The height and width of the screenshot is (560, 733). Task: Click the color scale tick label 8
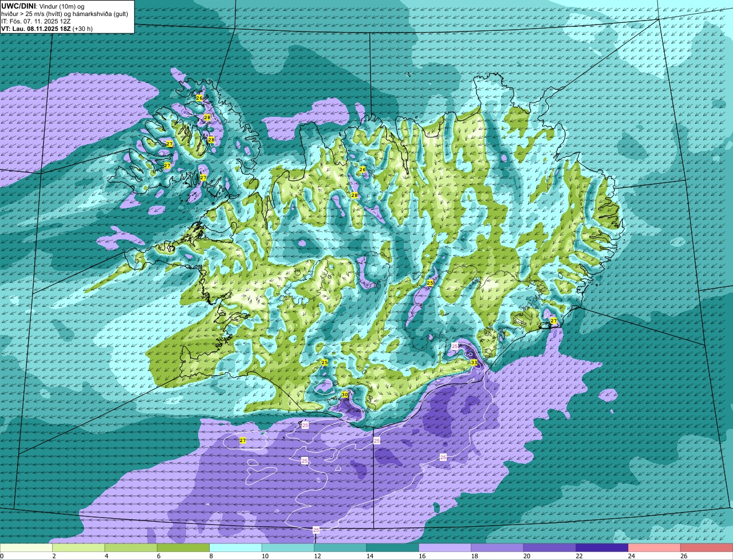click(211, 556)
